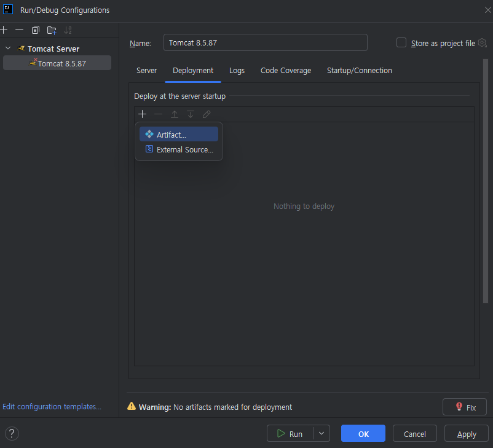The image size is (493, 448).
Task: Choose Artifact... from the popup menu
Action: (179, 134)
